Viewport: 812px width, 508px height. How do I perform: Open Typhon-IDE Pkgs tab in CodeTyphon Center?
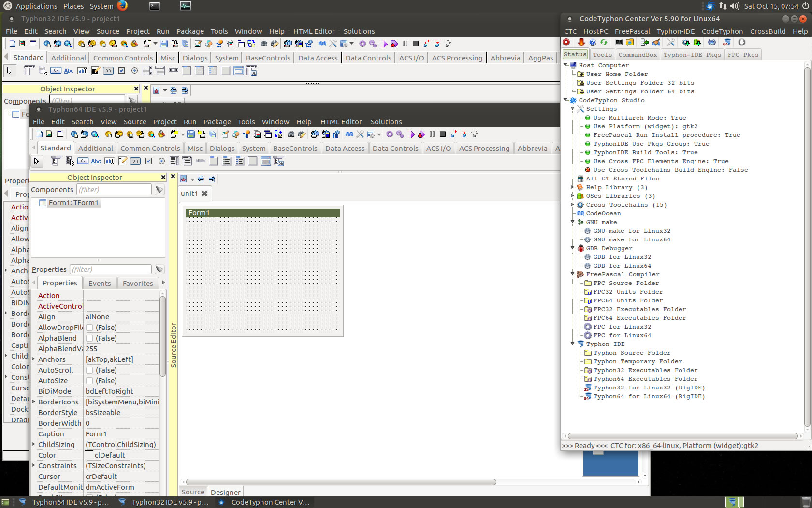[x=692, y=55]
